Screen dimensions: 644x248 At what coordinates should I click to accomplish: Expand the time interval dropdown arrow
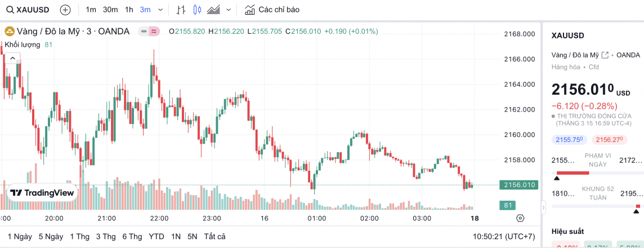[x=161, y=10]
